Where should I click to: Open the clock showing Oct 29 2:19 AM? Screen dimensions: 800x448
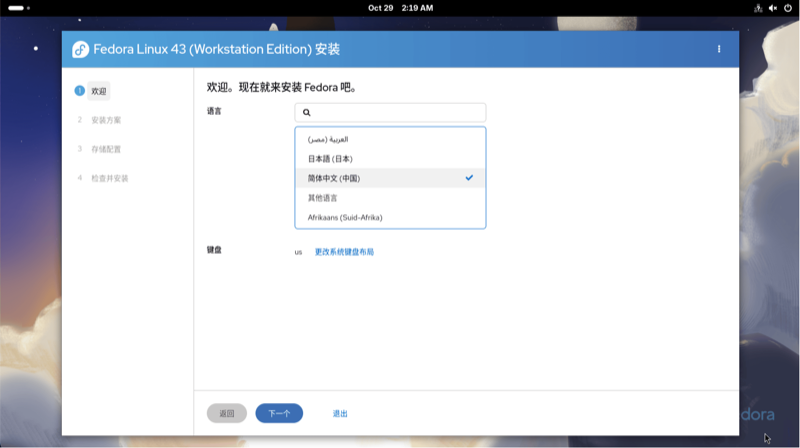tap(401, 8)
